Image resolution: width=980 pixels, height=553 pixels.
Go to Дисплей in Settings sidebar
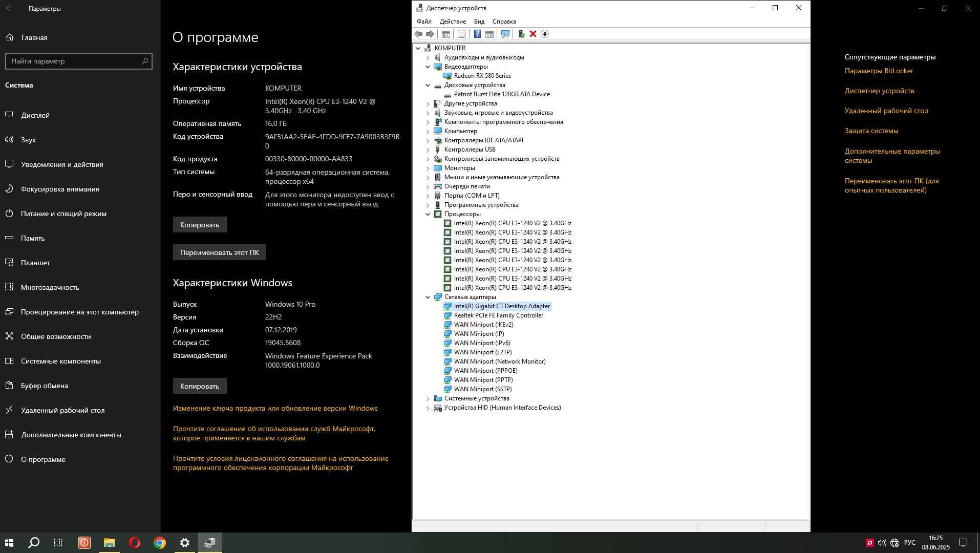pyautogui.click(x=80, y=115)
